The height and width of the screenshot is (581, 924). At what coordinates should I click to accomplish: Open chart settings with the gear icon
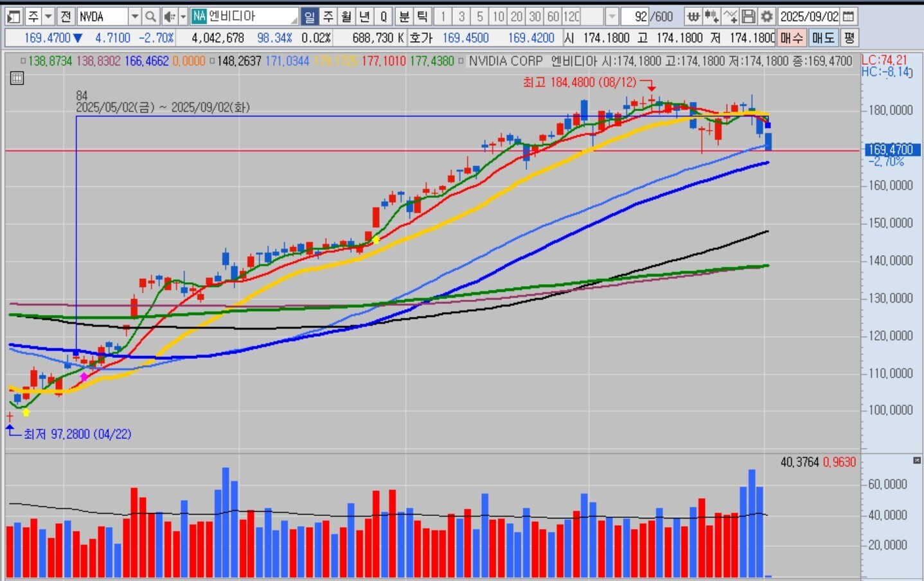[x=767, y=16]
